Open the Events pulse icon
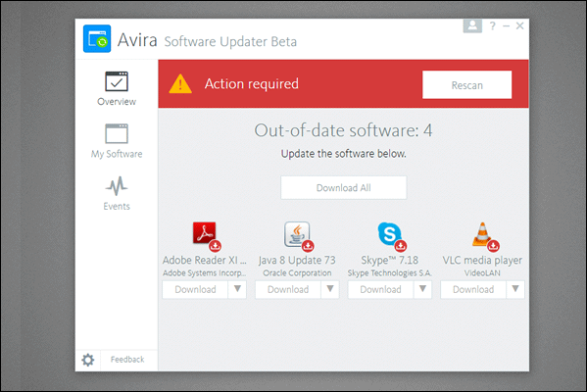This screenshot has width=587, height=392. click(x=117, y=186)
